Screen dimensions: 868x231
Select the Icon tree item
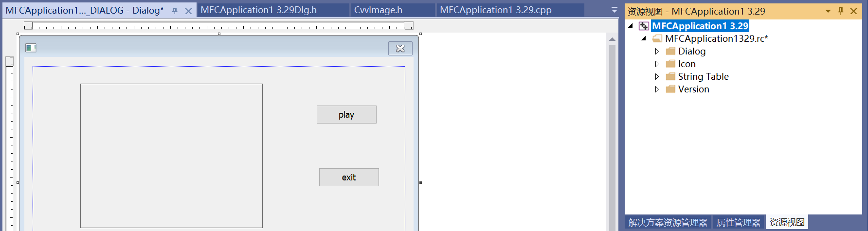[687, 64]
